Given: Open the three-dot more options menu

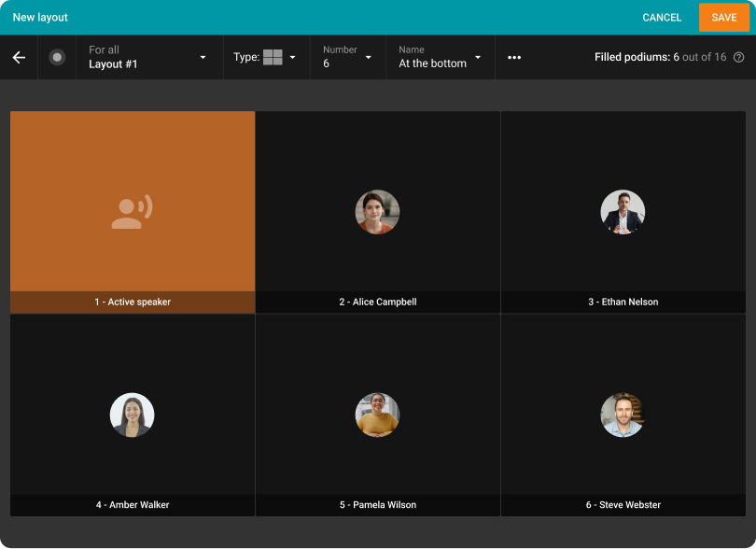Looking at the screenshot, I should pos(514,58).
